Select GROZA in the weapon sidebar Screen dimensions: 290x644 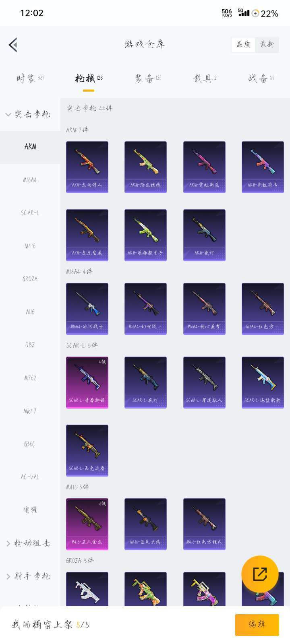[30, 279]
